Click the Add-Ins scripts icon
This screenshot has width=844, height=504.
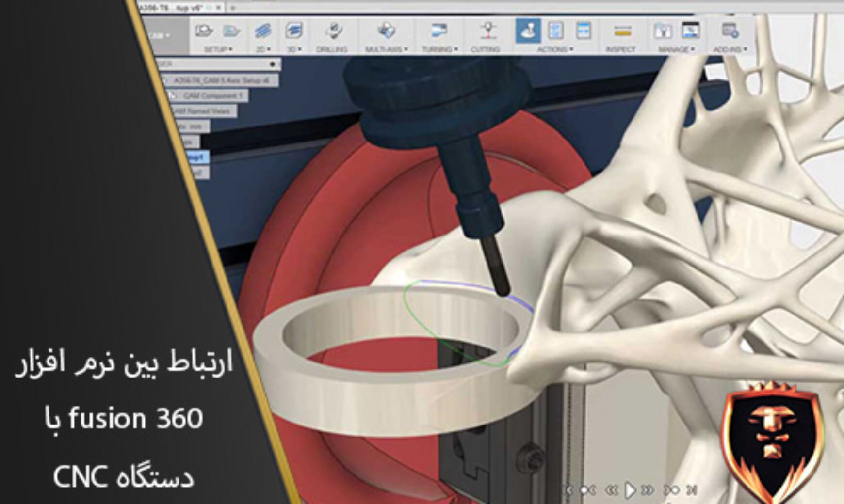pos(730,31)
